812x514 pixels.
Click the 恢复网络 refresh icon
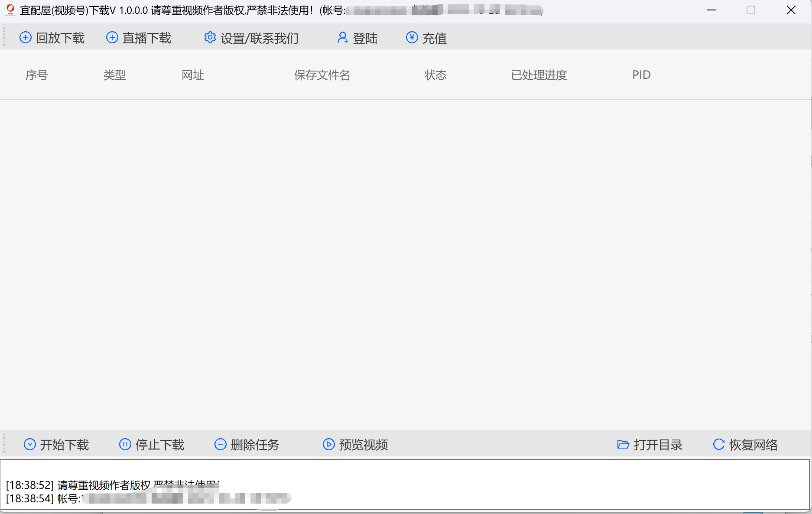(719, 444)
